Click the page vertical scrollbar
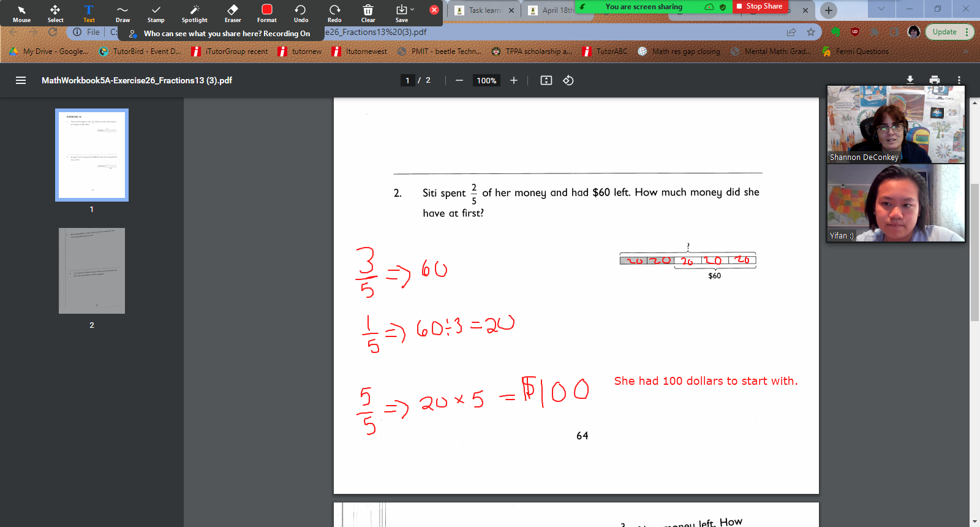This screenshot has height=527, width=980. (x=974, y=252)
